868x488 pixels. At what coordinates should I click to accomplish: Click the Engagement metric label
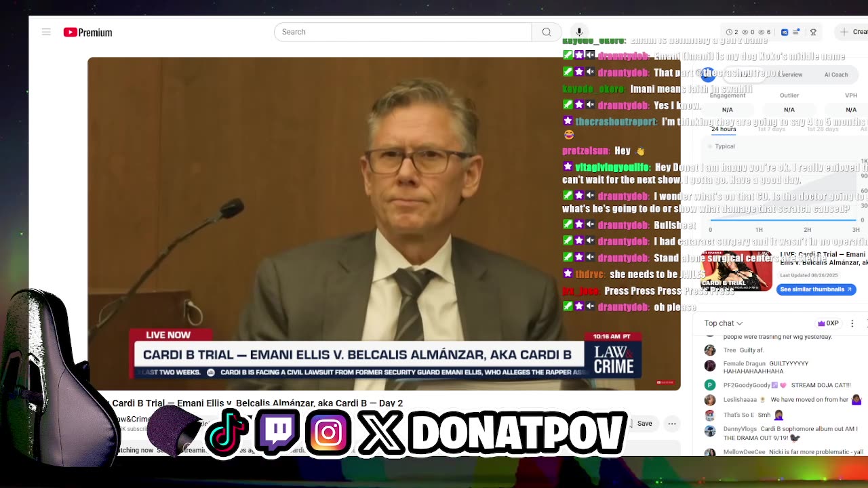click(x=727, y=96)
